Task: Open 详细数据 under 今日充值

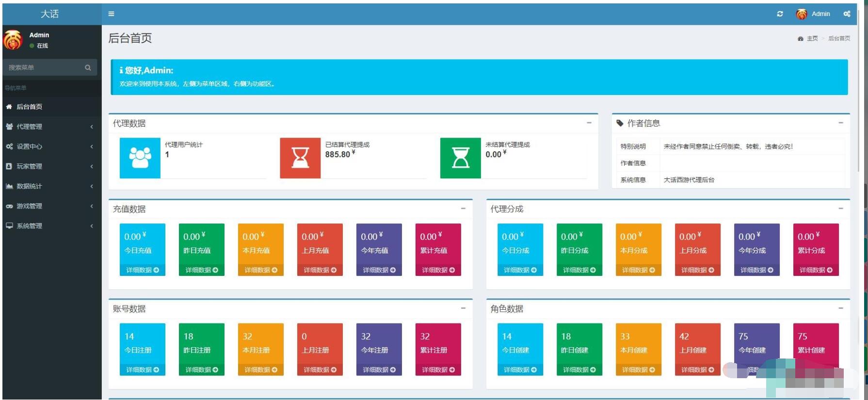Action: 143,270
